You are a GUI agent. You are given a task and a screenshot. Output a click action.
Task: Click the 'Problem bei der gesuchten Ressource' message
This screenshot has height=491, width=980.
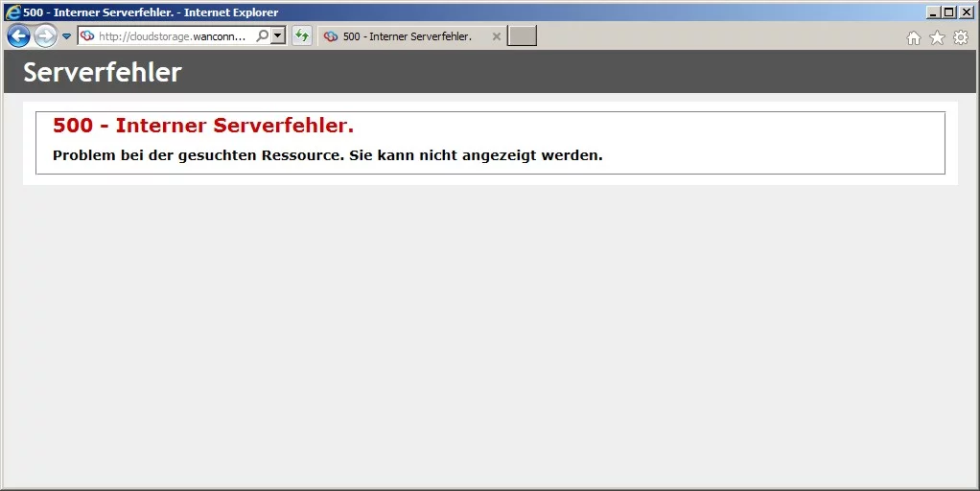[x=328, y=155]
